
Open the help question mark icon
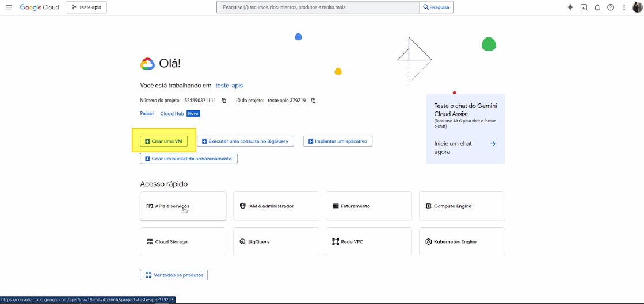(611, 7)
